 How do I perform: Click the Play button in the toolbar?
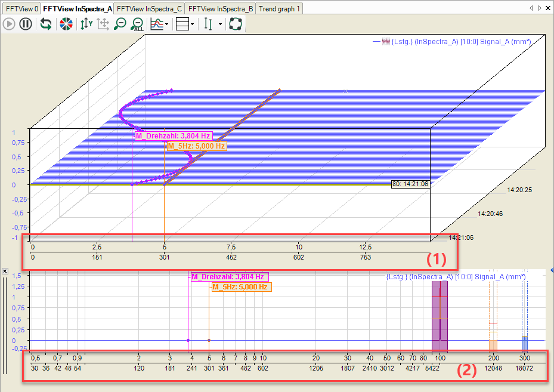(x=9, y=24)
